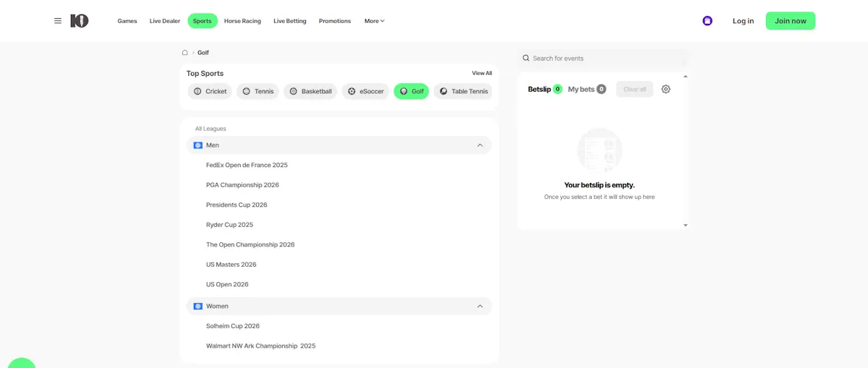868x368 pixels.
Task: Click the Golf ball icon
Action: (404, 92)
